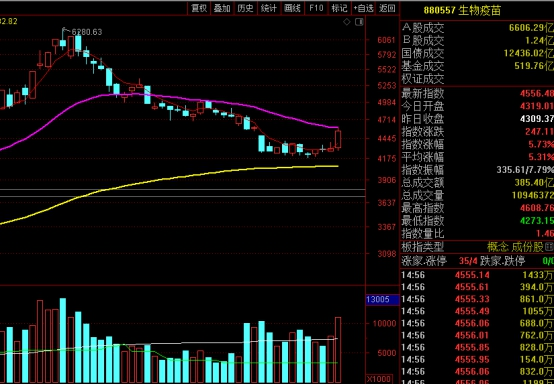
Task: Click the 涨家.涨停 count 35/4
Action: click(x=468, y=261)
